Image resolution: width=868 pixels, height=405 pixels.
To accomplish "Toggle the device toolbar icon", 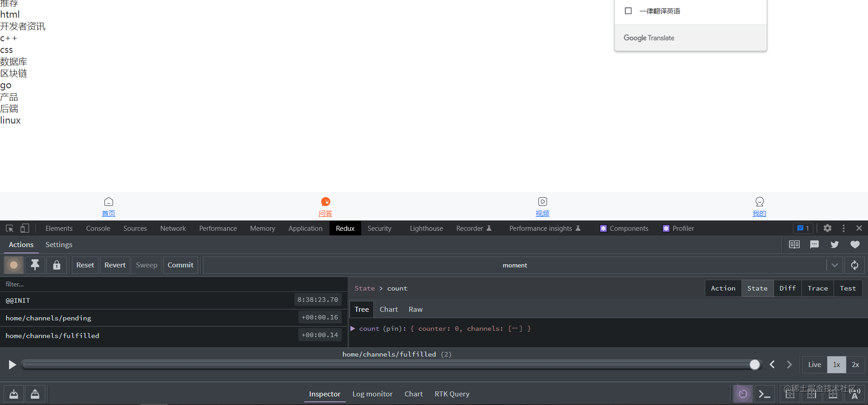I will 25,229.
